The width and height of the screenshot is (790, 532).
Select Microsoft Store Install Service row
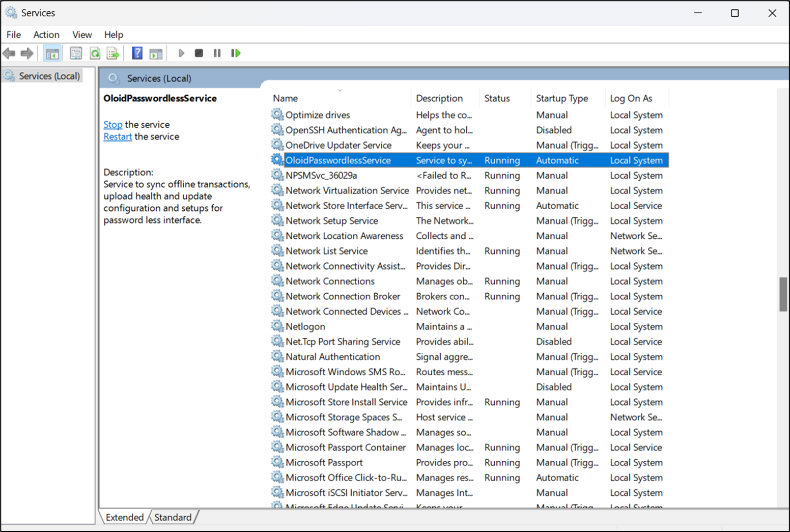tap(469, 402)
